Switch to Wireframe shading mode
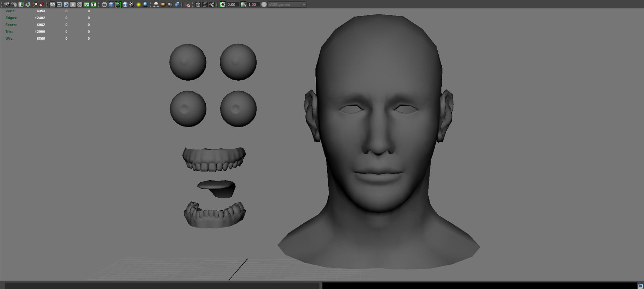The width and height of the screenshot is (644, 289). pyautogui.click(x=104, y=4)
